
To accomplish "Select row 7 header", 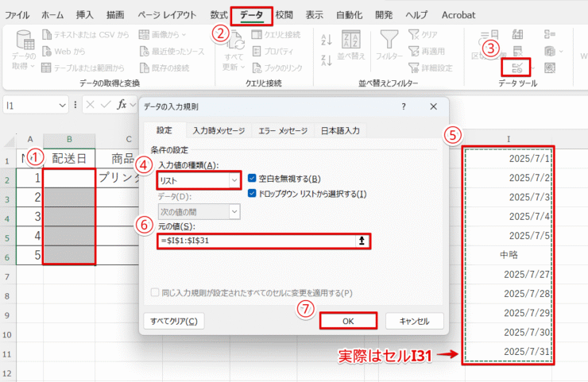I will [7, 277].
